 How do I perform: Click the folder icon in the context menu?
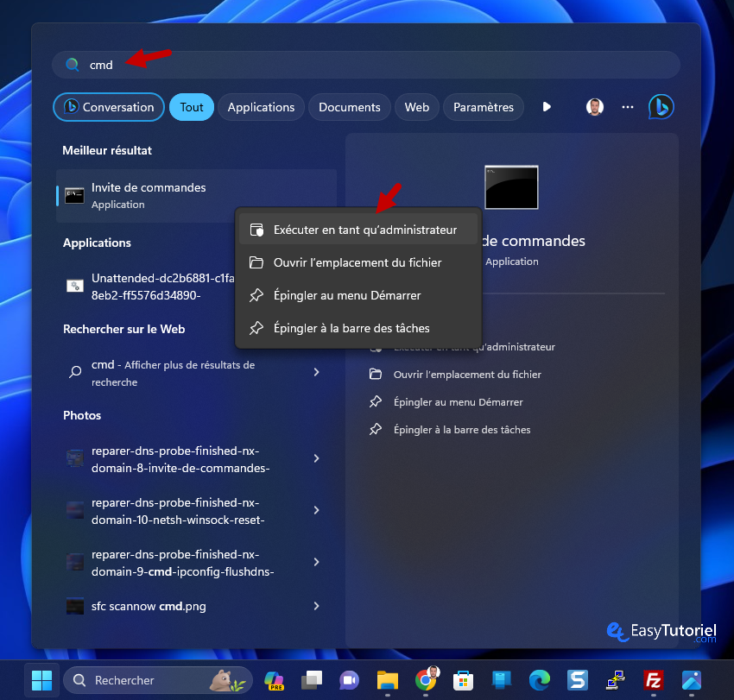coord(256,262)
